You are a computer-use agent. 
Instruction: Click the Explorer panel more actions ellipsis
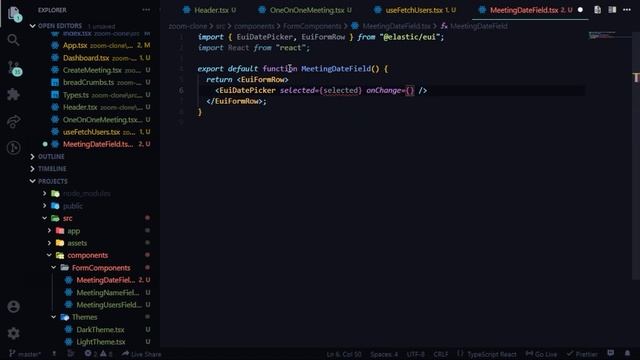pyautogui.click(x=146, y=10)
